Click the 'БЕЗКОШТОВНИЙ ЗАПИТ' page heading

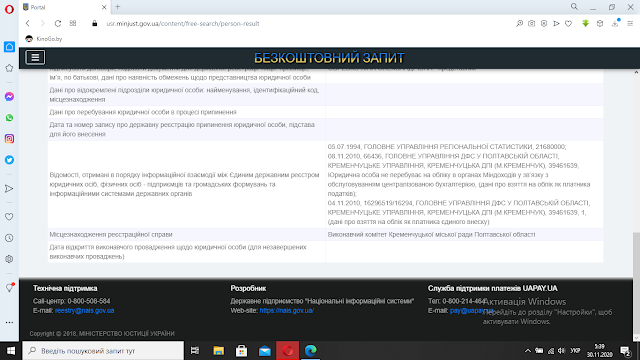tap(329, 58)
